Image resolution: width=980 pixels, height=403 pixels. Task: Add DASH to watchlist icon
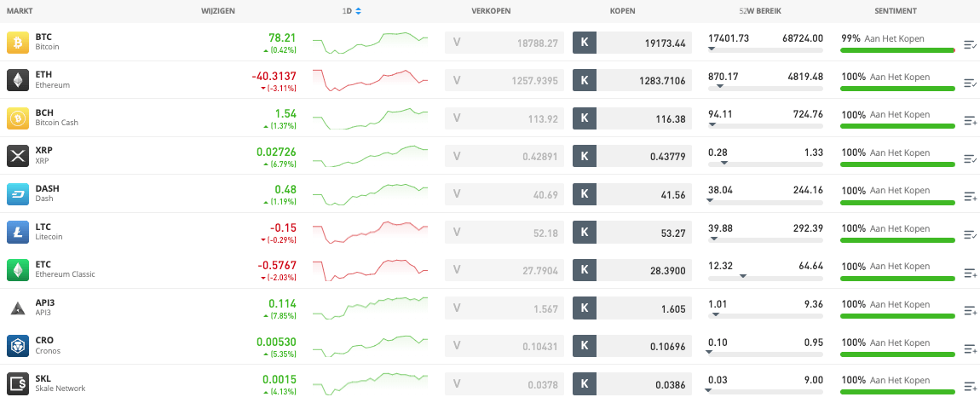[x=970, y=197]
